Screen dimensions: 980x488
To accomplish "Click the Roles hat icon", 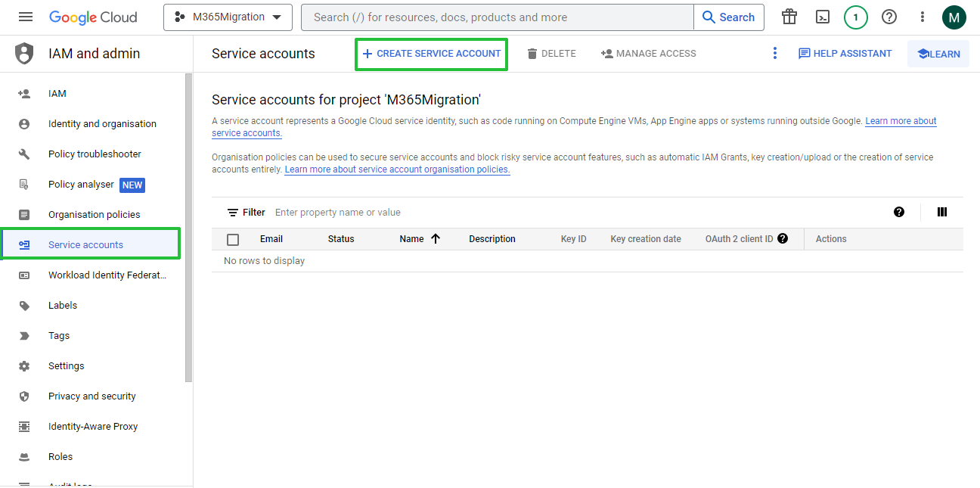I will coord(24,457).
